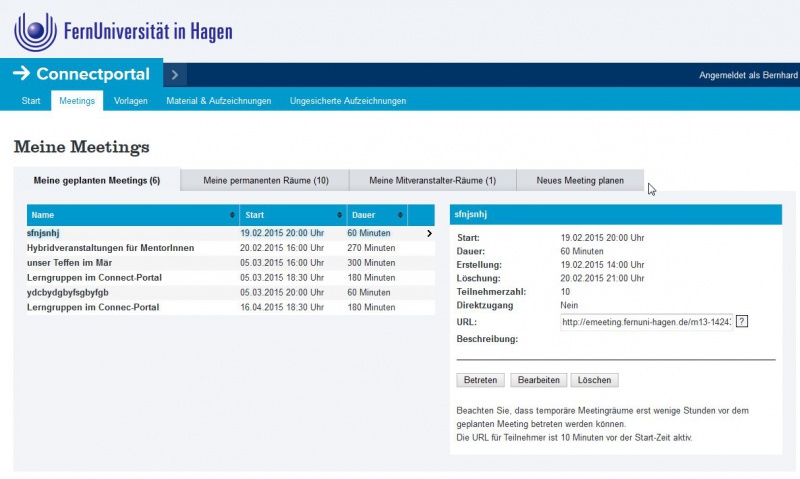Click the meeting URL input field
Viewport: 800px width, 479px height.
pyautogui.click(x=646, y=322)
